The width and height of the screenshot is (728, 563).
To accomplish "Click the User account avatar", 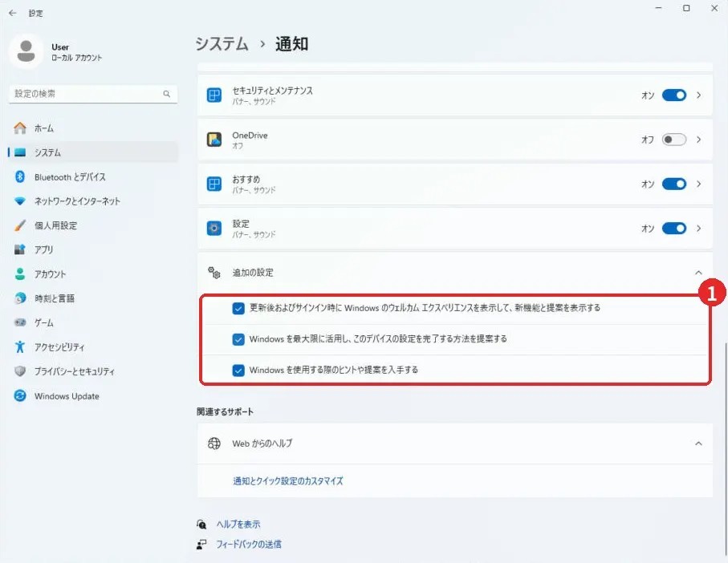I will point(26,51).
